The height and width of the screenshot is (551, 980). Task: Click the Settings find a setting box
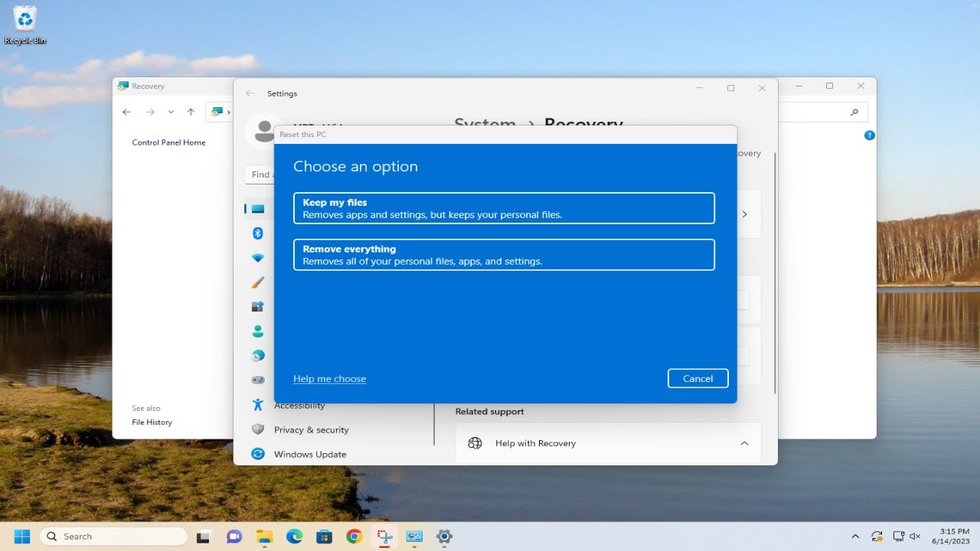pyautogui.click(x=260, y=174)
